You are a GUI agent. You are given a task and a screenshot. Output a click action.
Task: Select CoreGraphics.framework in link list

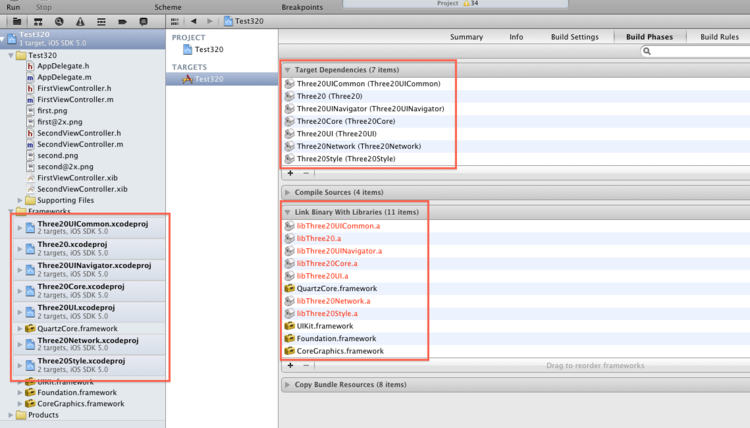340,351
